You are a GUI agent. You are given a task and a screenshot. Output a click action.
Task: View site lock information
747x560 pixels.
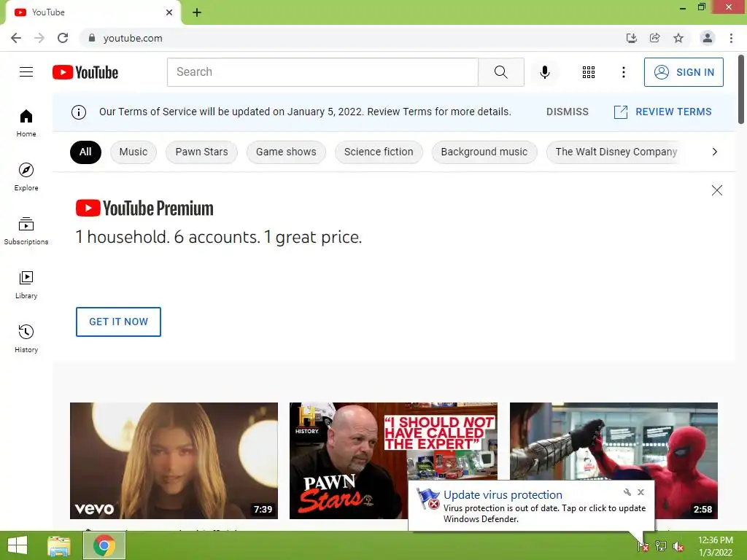point(92,38)
